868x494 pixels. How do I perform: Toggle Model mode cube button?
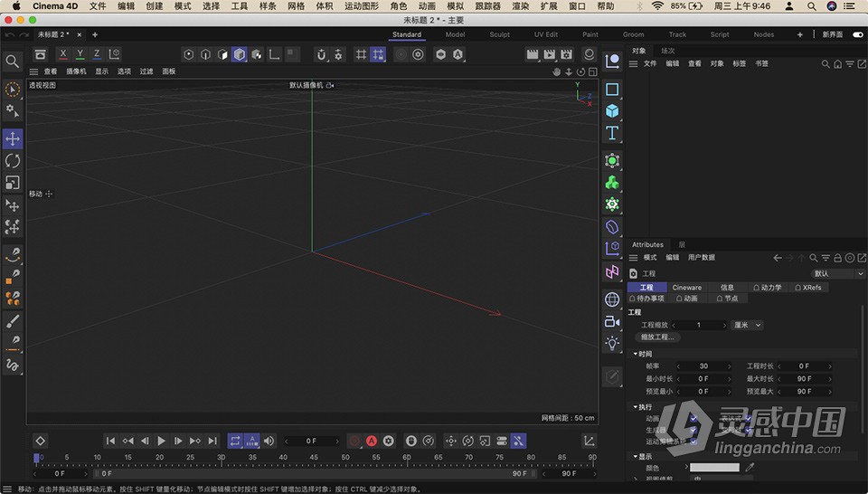pos(239,54)
